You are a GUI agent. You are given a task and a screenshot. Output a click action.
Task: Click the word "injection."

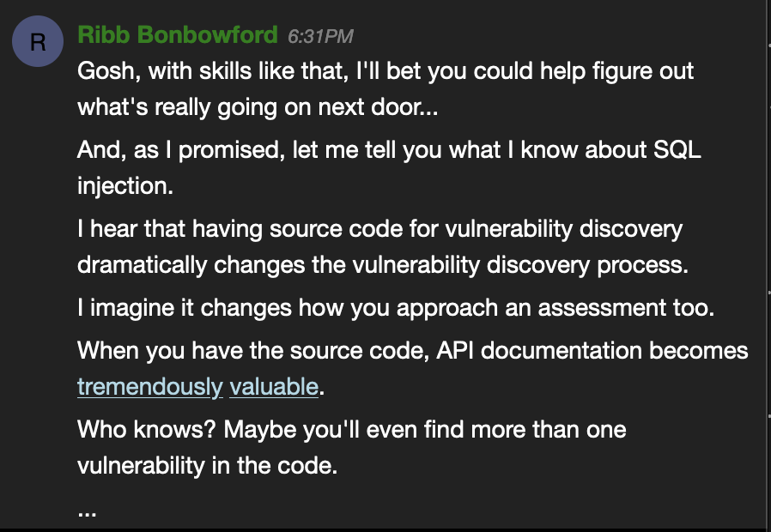click(125, 186)
